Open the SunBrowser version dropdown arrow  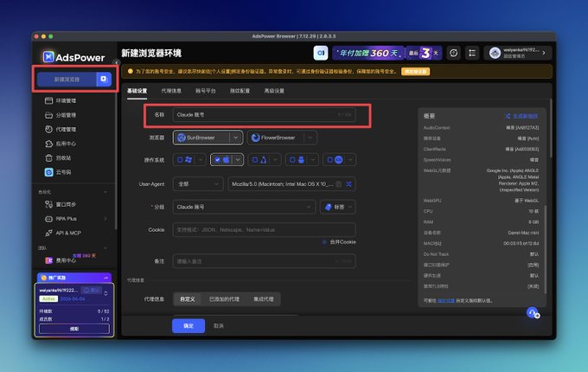235,138
